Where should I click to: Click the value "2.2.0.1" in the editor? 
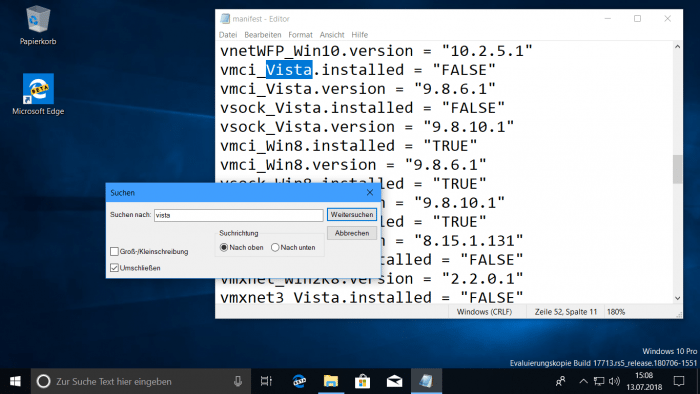(x=482, y=279)
